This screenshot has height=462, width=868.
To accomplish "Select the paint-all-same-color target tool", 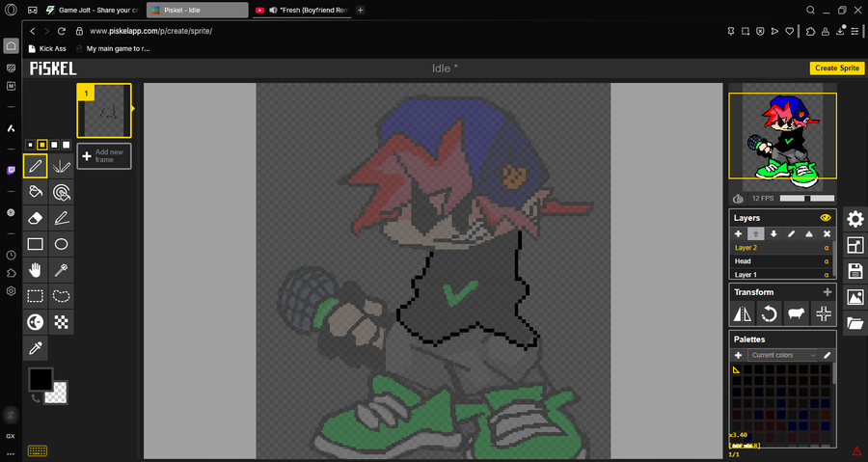I will [61, 191].
